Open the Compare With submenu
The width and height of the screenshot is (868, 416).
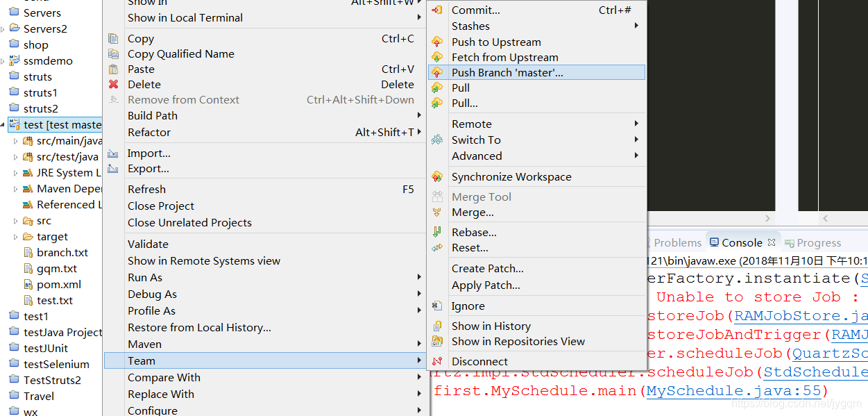[x=264, y=377]
